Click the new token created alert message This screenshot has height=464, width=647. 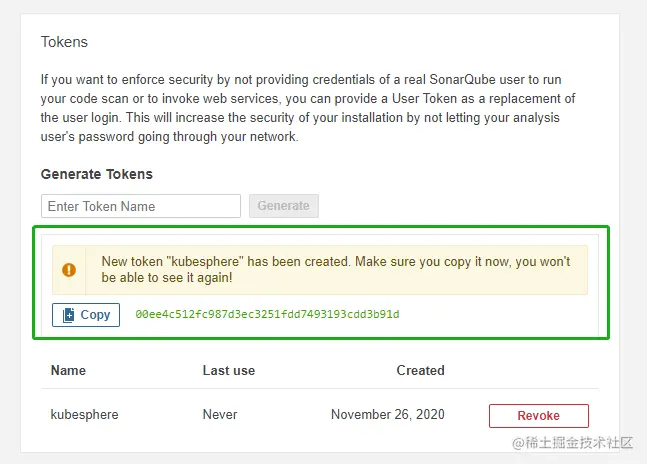(x=336, y=269)
